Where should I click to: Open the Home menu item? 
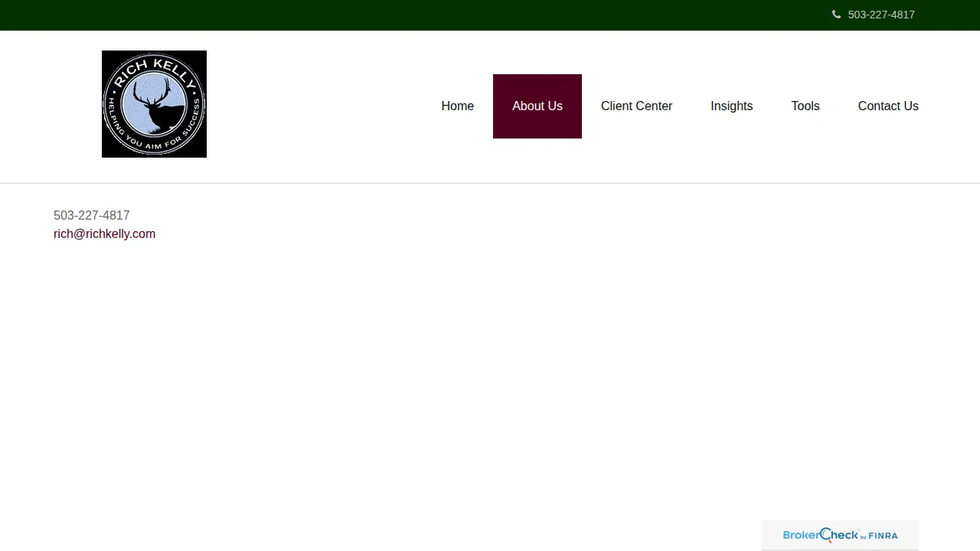point(458,106)
